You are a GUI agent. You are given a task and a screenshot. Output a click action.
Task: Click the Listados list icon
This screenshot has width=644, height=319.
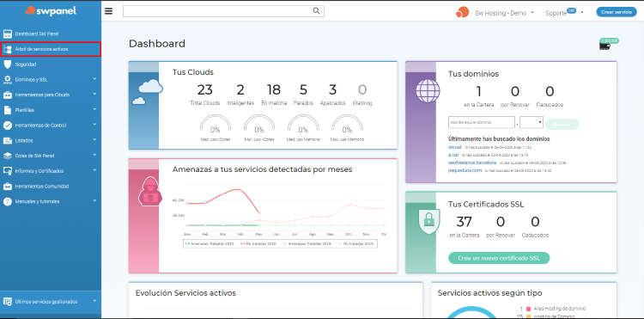pyautogui.click(x=8, y=141)
